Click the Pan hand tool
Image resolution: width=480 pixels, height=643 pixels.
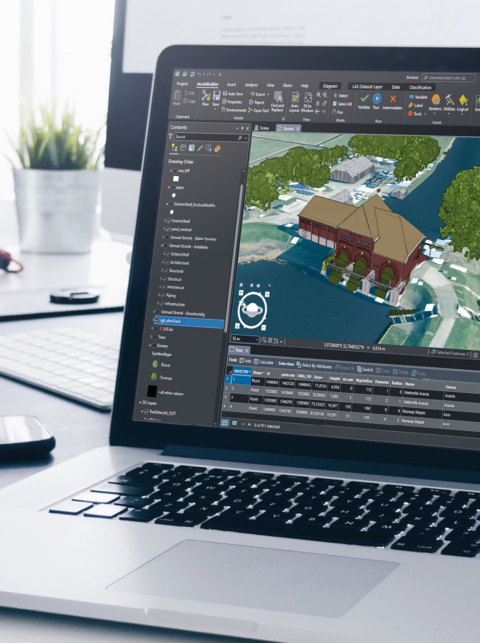click(337, 112)
